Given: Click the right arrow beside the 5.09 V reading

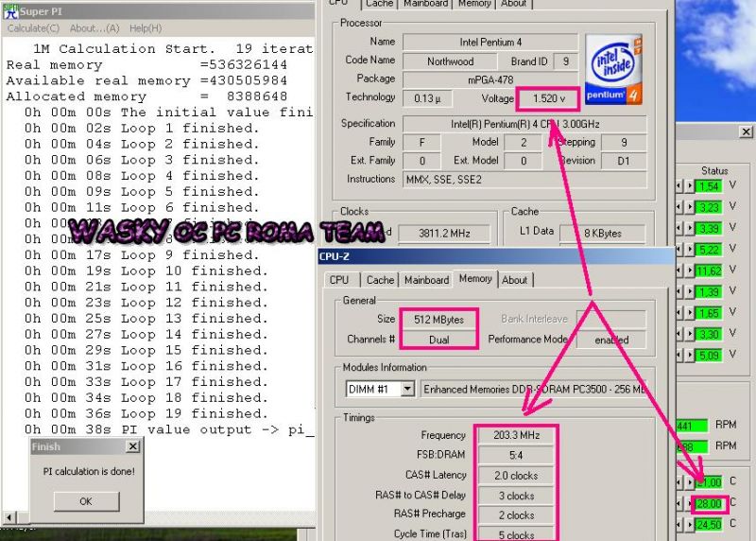Looking at the screenshot, I should pyautogui.click(x=690, y=356).
